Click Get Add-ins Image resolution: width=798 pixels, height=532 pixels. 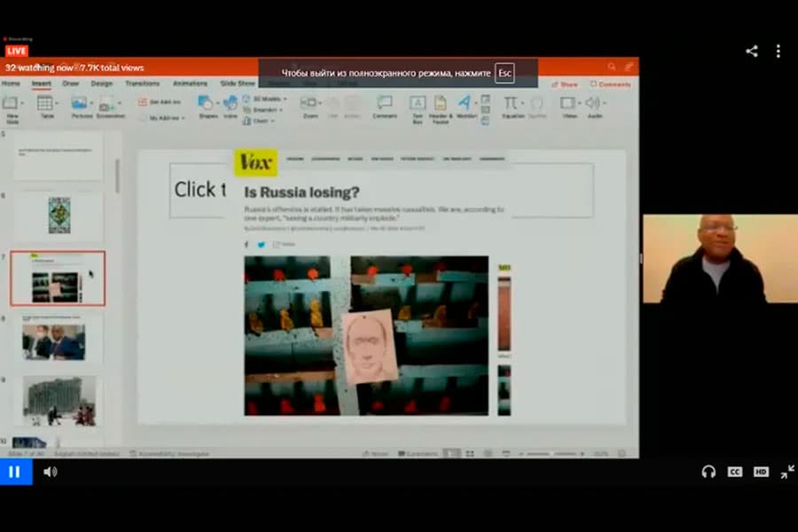click(160, 102)
